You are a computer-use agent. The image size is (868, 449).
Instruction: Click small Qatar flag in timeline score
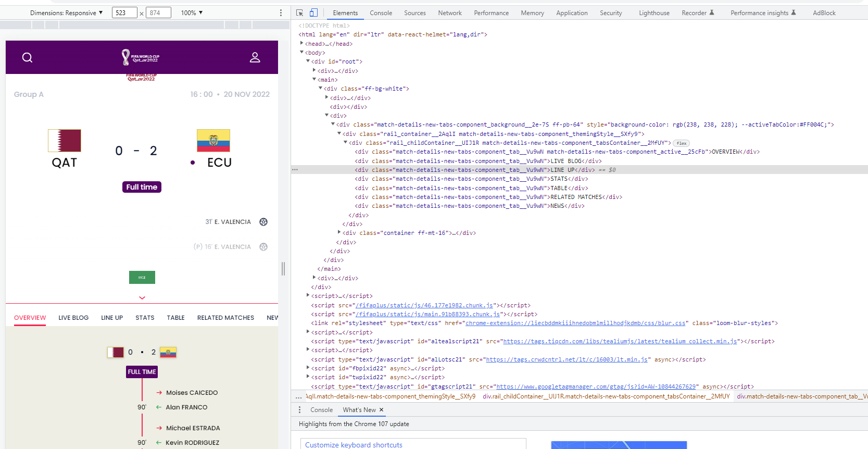click(116, 352)
